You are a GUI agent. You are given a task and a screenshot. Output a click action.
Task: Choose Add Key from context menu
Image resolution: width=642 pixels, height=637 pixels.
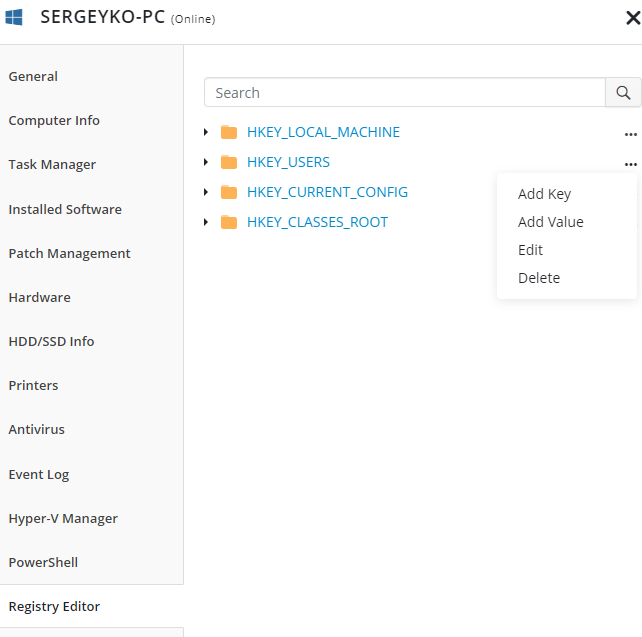[x=544, y=194]
